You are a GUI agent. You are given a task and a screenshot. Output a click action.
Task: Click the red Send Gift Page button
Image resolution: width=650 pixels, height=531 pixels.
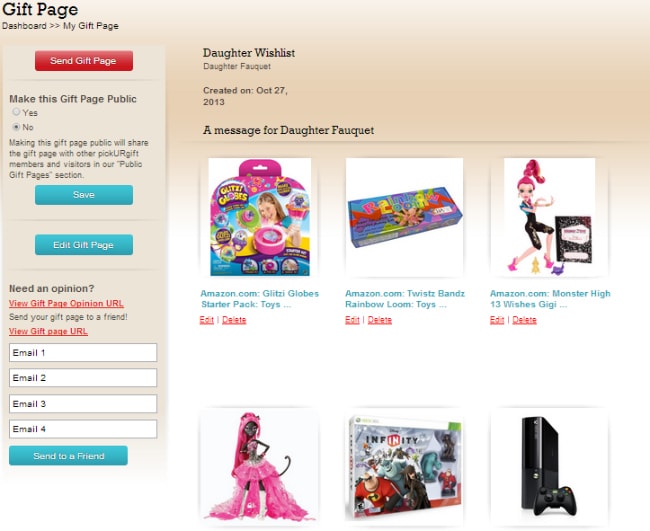coord(84,61)
